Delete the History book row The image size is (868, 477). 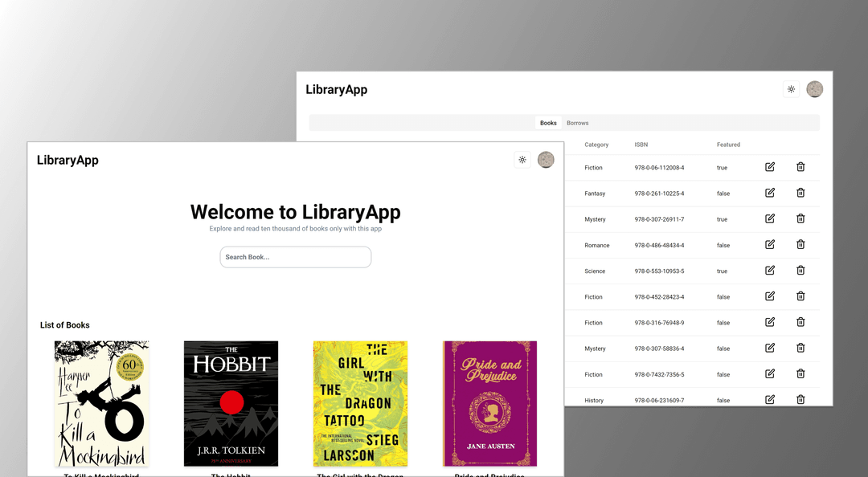tap(800, 400)
